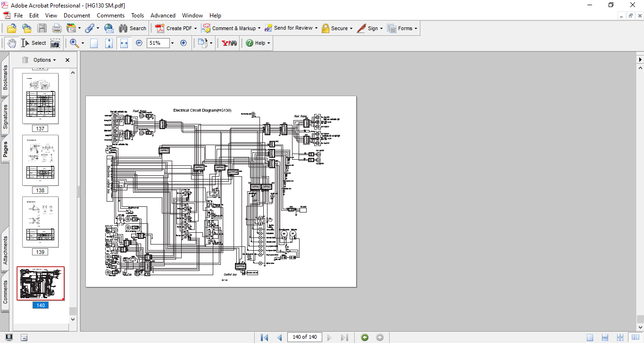Enable Continuous page layout
The width and height of the screenshot is (644, 343).
(x=605, y=337)
